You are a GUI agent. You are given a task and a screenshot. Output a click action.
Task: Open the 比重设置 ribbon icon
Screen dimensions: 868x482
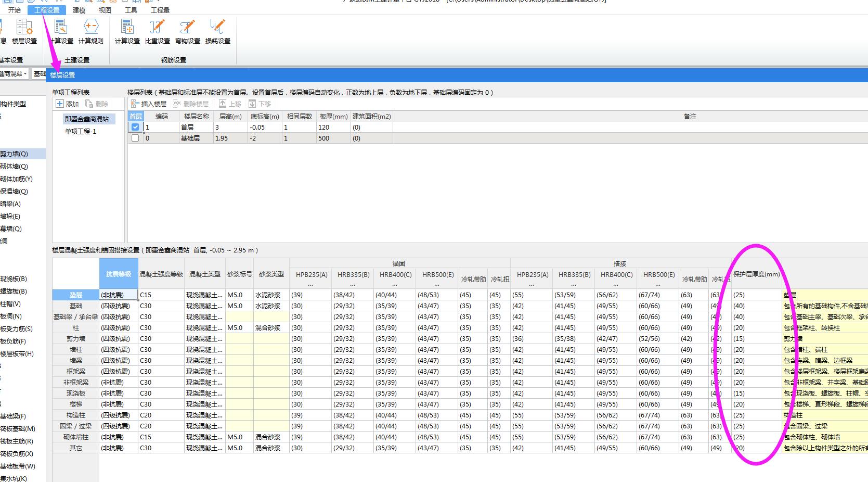click(158, 31)
